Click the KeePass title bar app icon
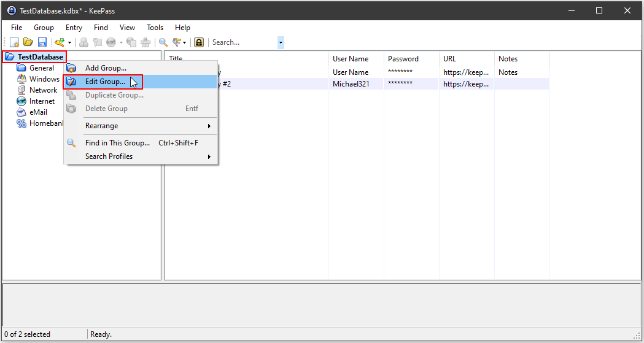This screenshot has width=644, height=343. [12, 10]
